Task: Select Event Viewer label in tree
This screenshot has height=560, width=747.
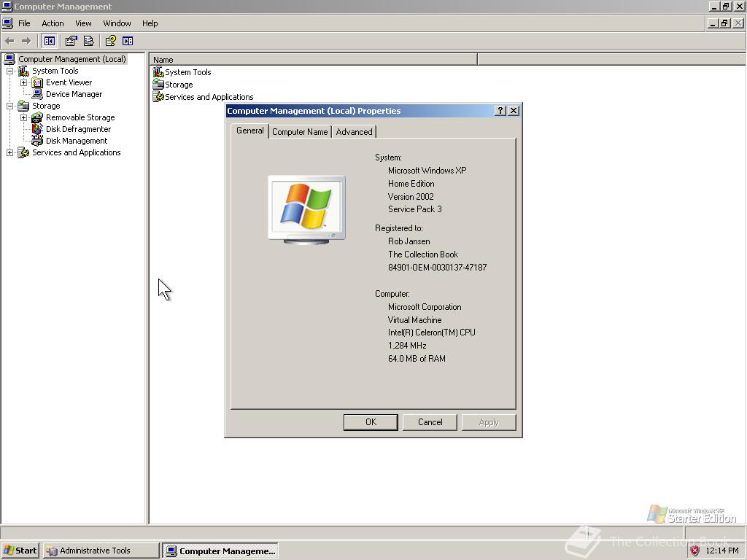Action: click(x=69, y=83)
